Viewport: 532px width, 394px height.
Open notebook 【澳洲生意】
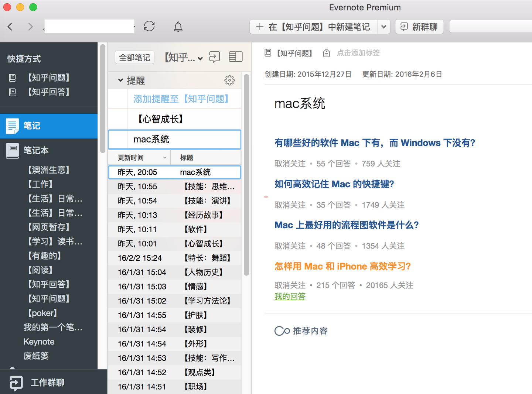[x=48, y=170]
